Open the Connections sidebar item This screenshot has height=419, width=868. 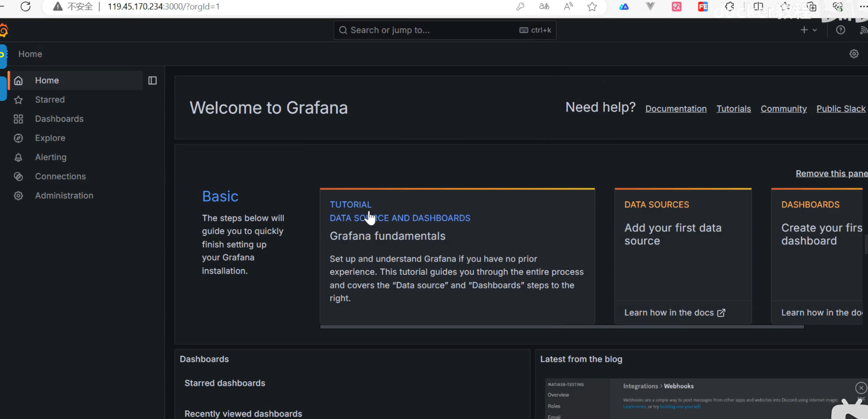[x=60, y=176]
